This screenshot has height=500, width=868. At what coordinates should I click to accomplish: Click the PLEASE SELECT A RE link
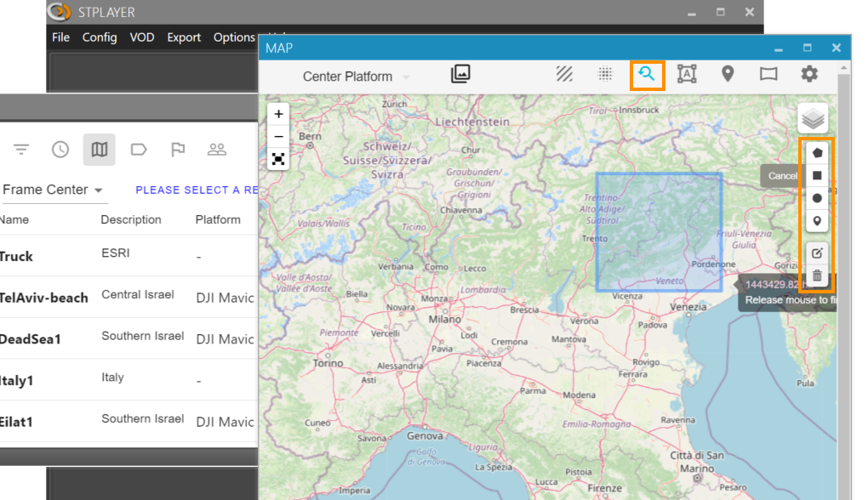[196, 190]
